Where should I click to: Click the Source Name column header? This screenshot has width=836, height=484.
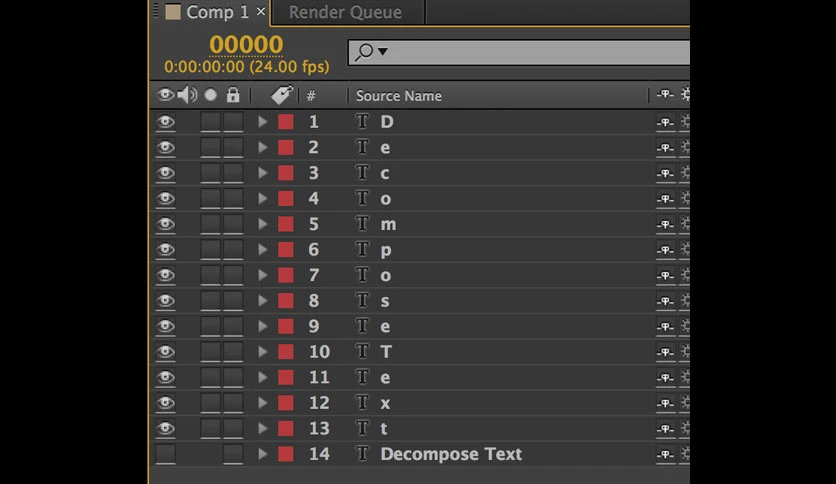(x=399, y=96)
